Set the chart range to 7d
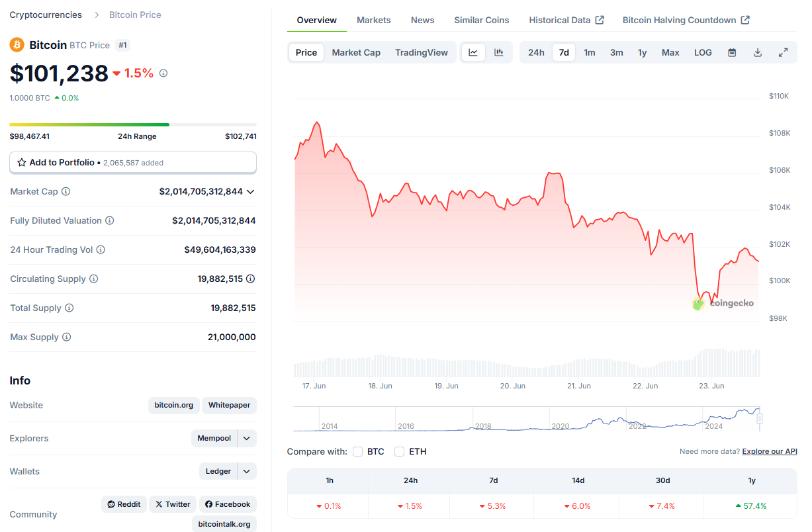812x532 pixels. click(564, 52)
